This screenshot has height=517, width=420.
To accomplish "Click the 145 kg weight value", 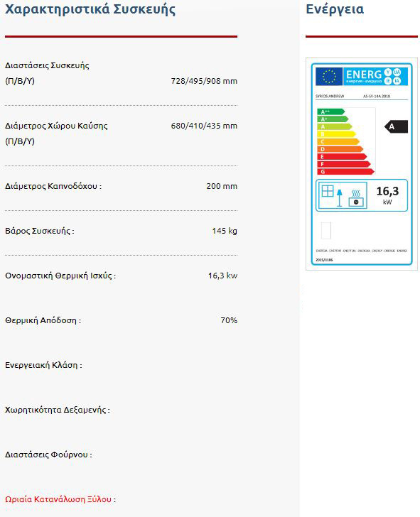I will tap(225, 231).
